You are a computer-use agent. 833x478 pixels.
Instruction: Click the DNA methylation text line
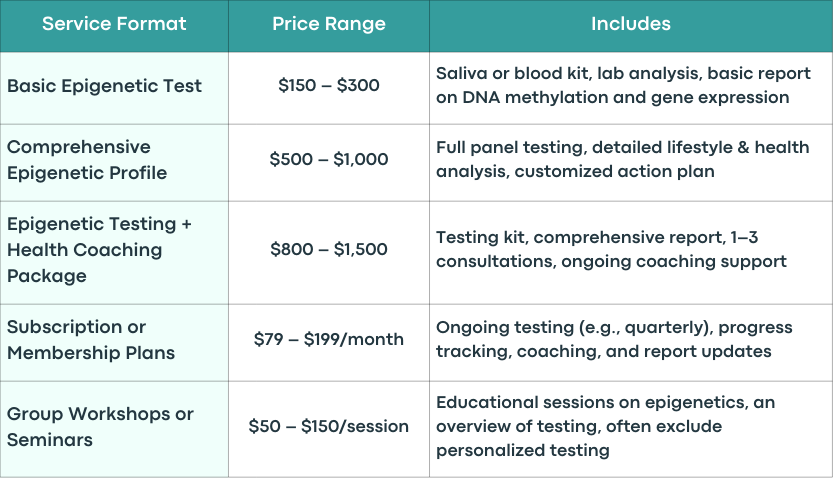tap(613, 97)
